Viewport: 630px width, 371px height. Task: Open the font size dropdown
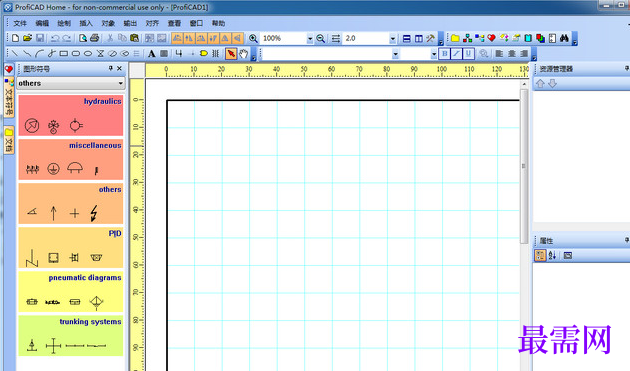[434, 54]
